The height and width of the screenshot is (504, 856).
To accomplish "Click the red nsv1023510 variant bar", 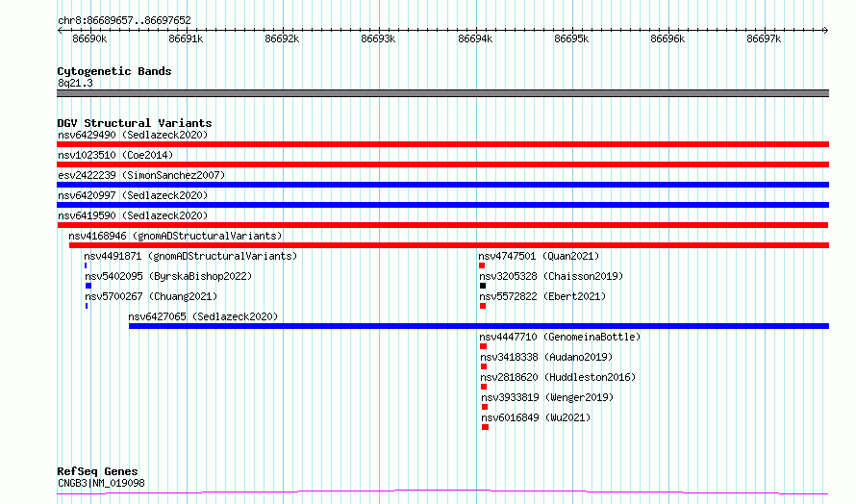I will 442,164.
